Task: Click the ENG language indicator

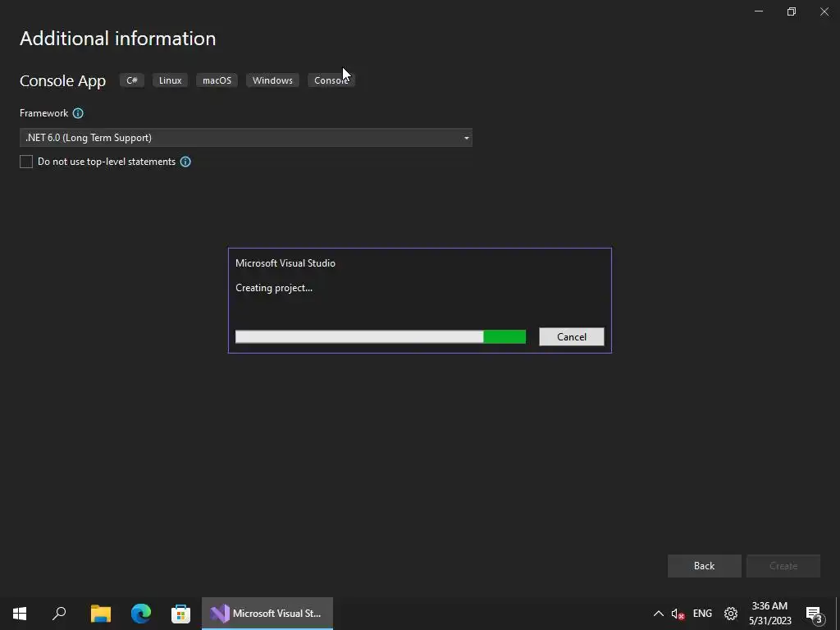Action: (x=702, y=614)
